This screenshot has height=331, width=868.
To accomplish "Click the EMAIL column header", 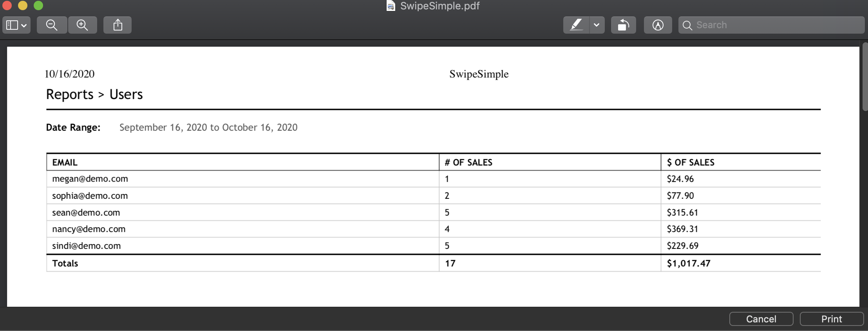I will tap(65, 162).
